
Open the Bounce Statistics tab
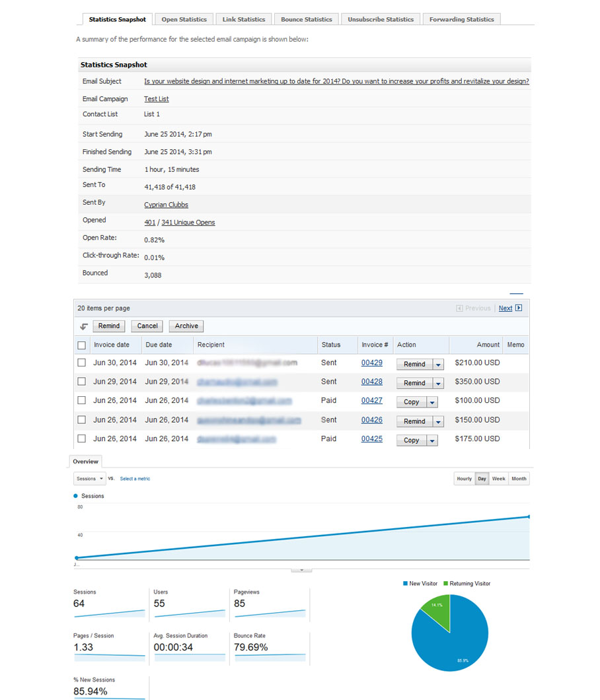[306, 19]
